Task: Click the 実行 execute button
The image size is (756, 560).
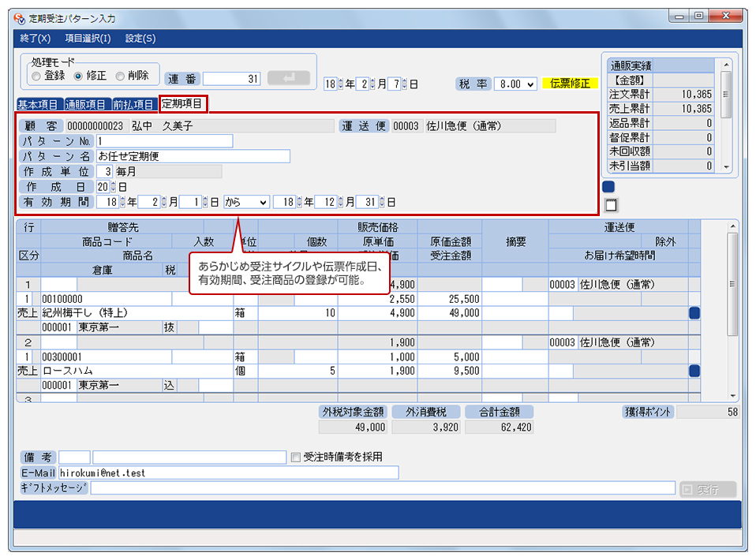Action: point(707,490)
